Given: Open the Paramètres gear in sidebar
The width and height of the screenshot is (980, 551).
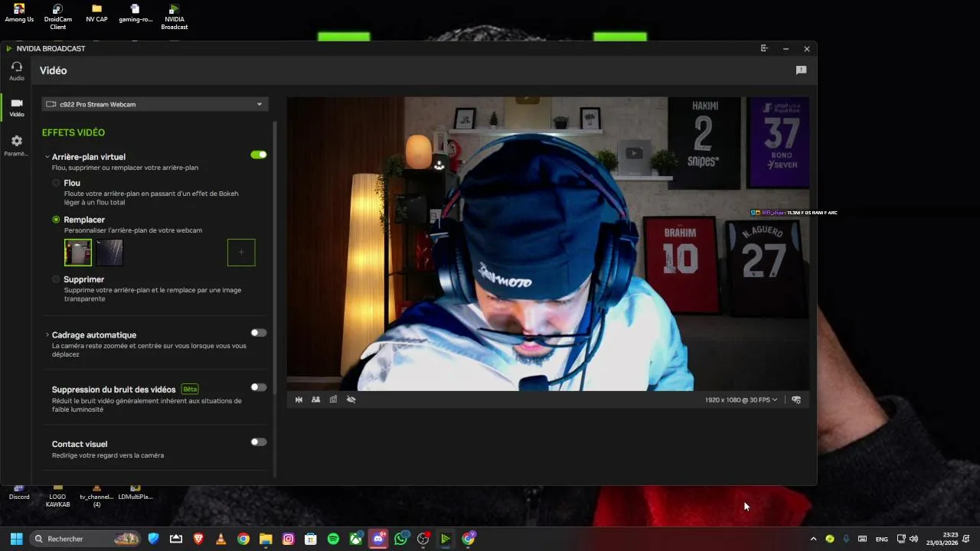Looking at the screenshot, I should [17, 145].
